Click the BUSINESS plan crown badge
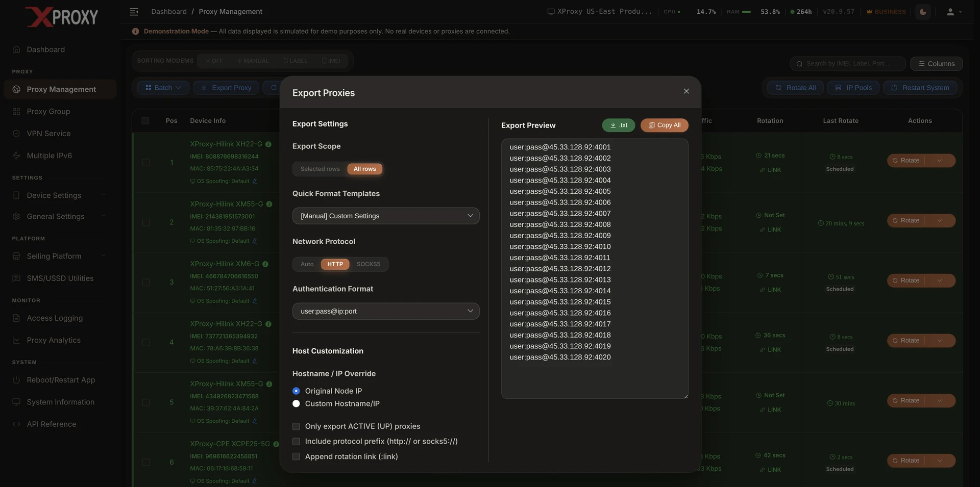Image resolution: width=980 pixels, height=487 pixels. [x=886, y=12]
